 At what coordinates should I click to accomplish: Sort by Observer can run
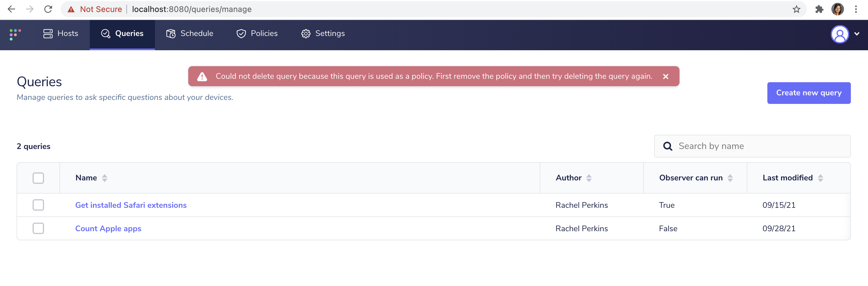[696, 178]
